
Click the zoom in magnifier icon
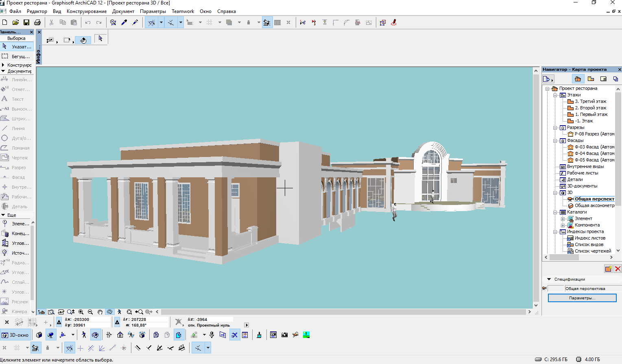click(x=81, y=312)
